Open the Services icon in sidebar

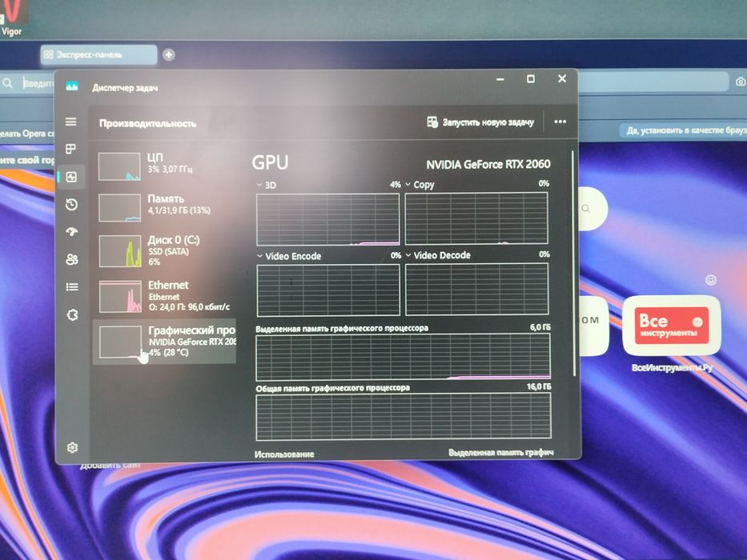pos(72,314)
